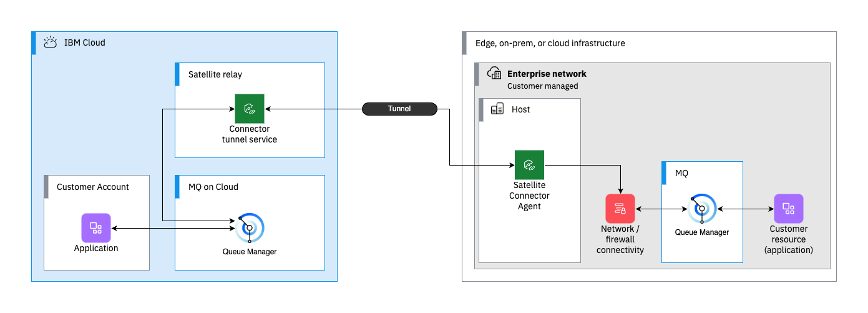868x313 pixels.
Task: Click the IBM Cloud logo icon
Action: 51,42
